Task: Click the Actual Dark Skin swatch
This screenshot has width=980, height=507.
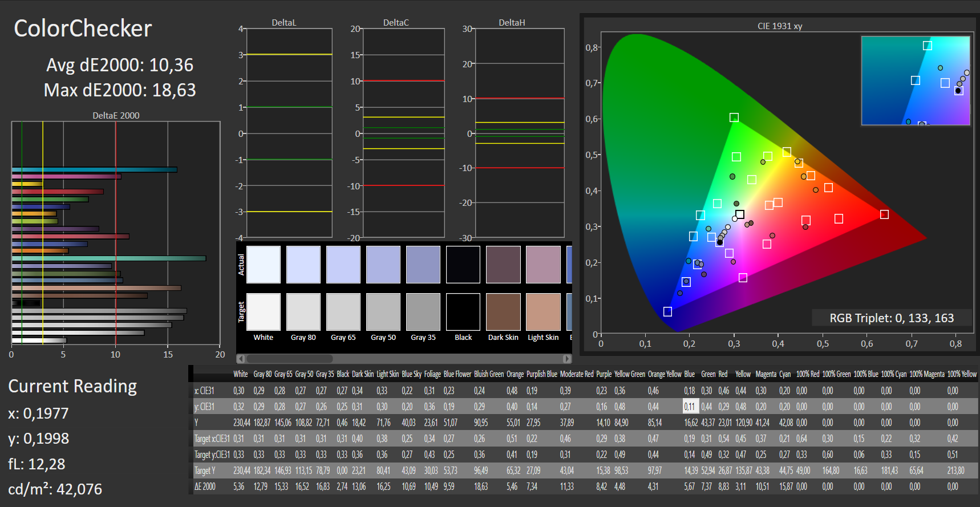Action: (503, 265)
